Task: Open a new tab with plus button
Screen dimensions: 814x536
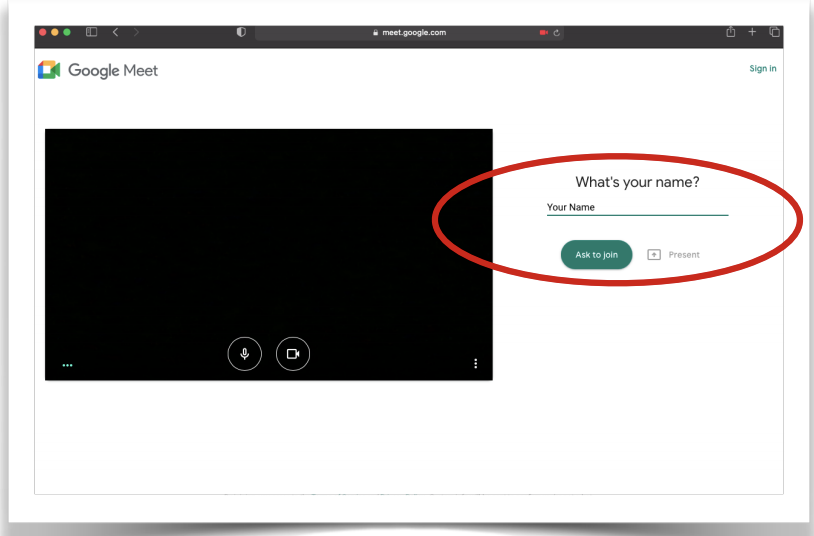Action: point(752,32)
